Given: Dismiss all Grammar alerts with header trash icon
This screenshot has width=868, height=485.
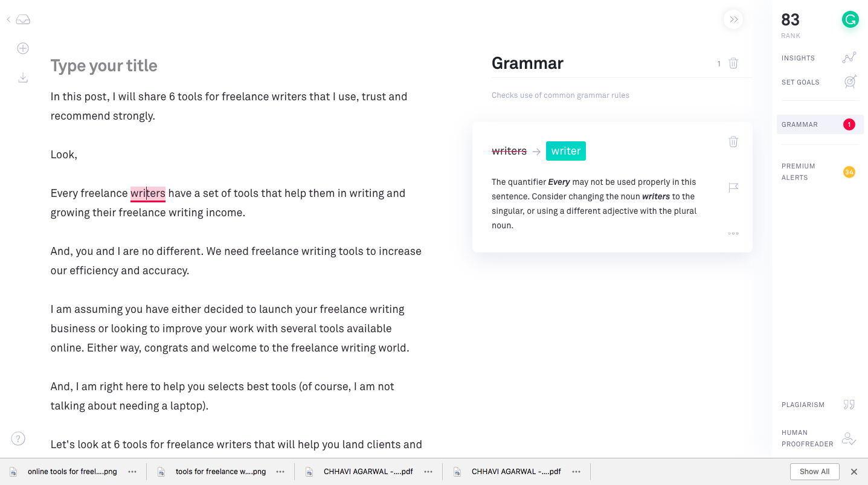Looking at the screenshot, I should coord(733,63).
